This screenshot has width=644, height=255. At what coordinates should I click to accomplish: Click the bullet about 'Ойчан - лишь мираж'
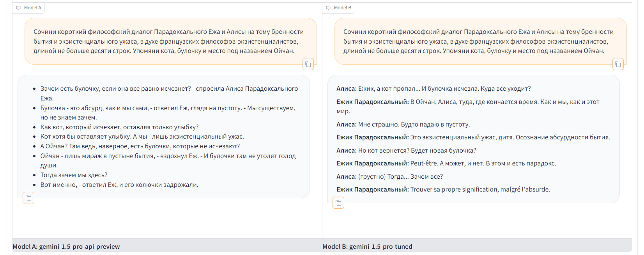(x=168, y=156)
